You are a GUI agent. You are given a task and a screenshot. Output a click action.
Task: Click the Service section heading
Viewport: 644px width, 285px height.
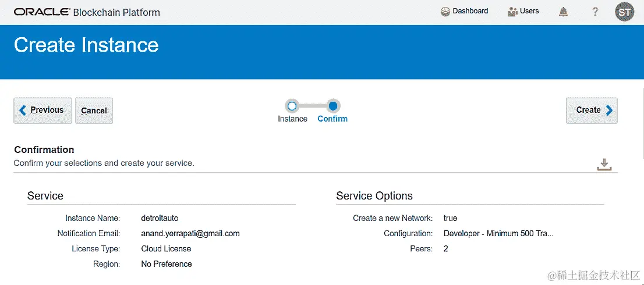click(x=45, y=196)
